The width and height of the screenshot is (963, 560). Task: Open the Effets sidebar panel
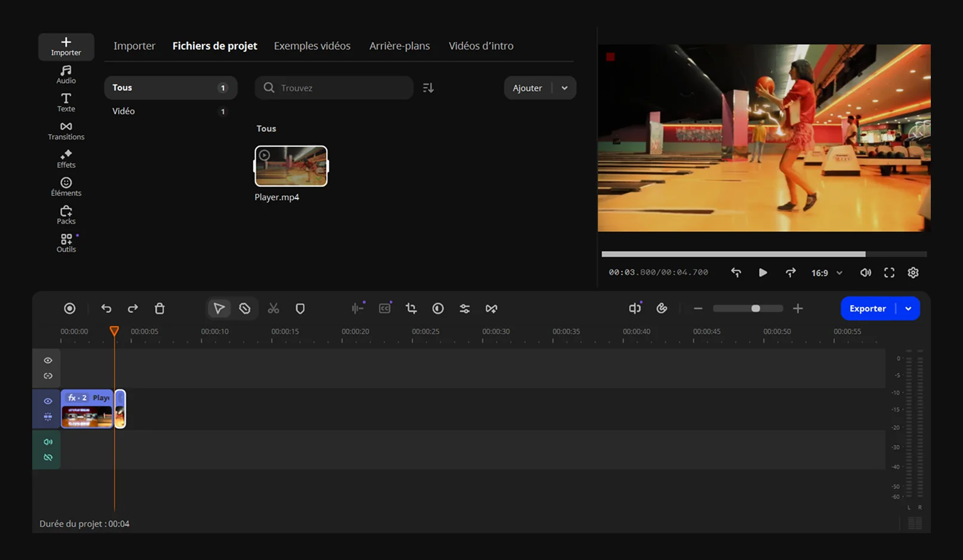click(66, 158)
